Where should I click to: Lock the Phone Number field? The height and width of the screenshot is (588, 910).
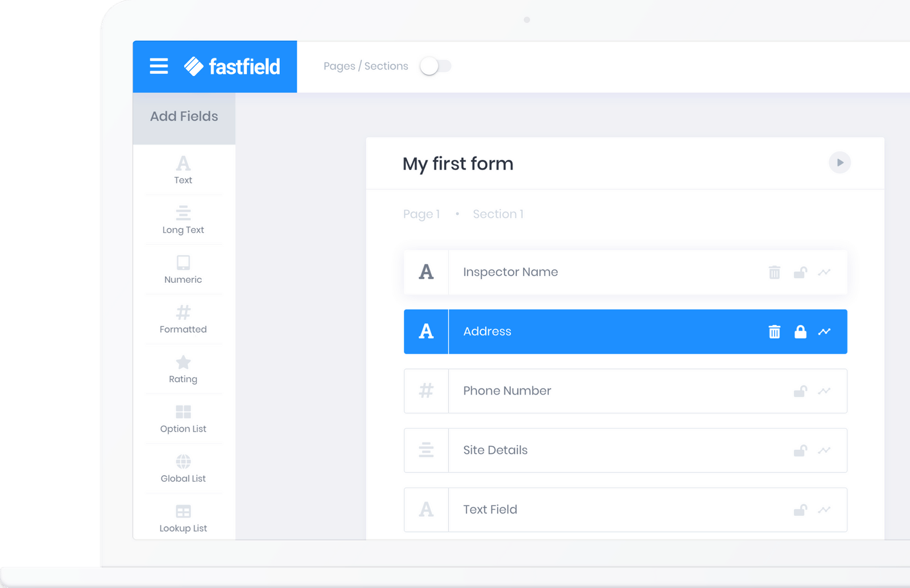tap(801, 391)
